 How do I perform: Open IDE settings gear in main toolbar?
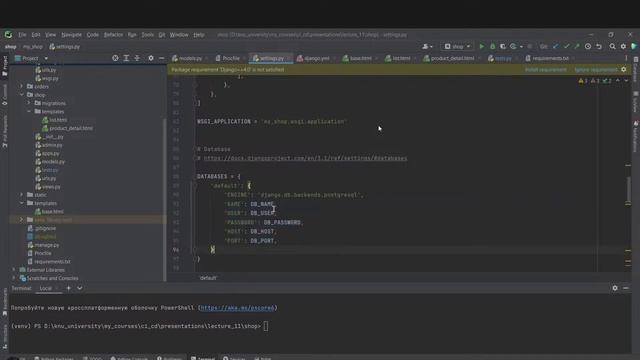[623, 47]
